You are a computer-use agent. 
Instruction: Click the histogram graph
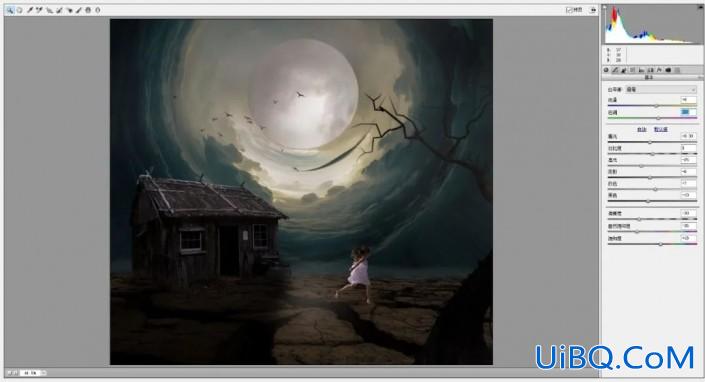pyautogui.click(x=652, y=24)
